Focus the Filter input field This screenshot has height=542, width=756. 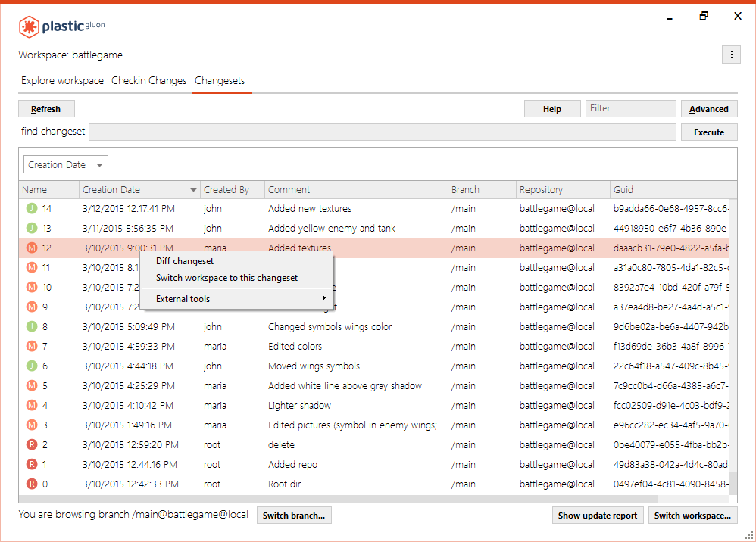pyautogui.click(x=631, y=108)
